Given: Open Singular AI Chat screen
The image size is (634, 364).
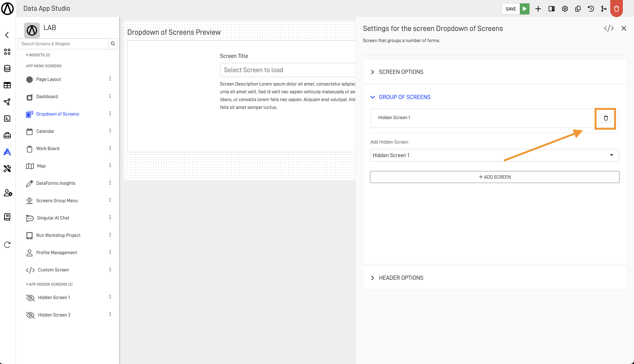Looking at the screenshot, I should click(x=53, y=218).
